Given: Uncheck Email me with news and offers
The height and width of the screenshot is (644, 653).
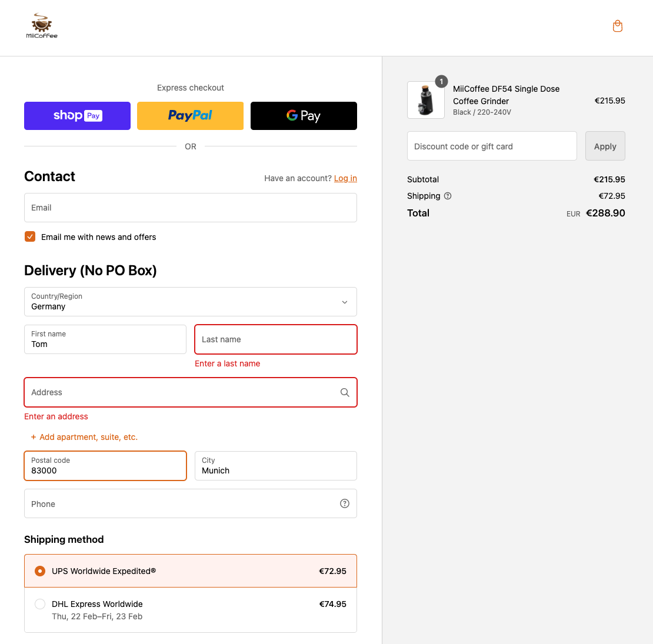Looking at the screenshot, I should pyautogui.click(x=30, y=236).
